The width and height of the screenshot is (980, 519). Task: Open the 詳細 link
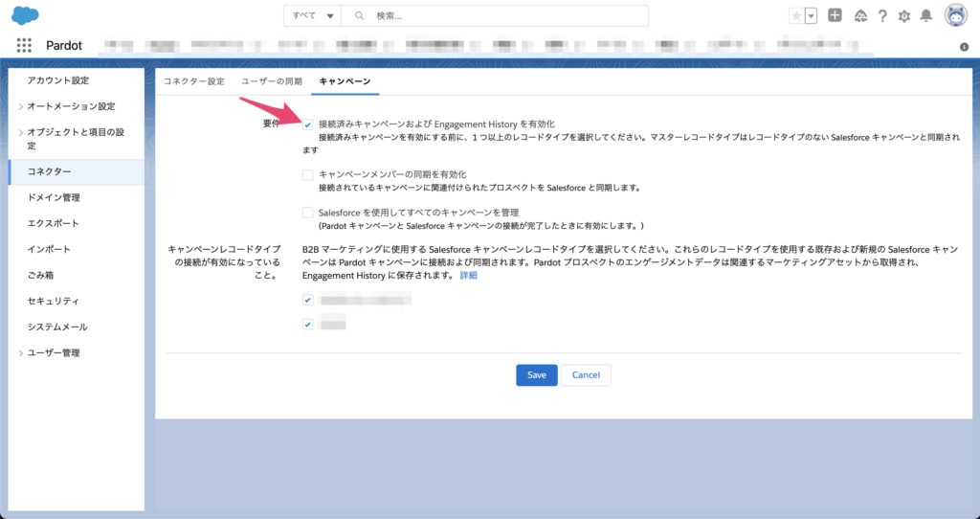[468, 275]
